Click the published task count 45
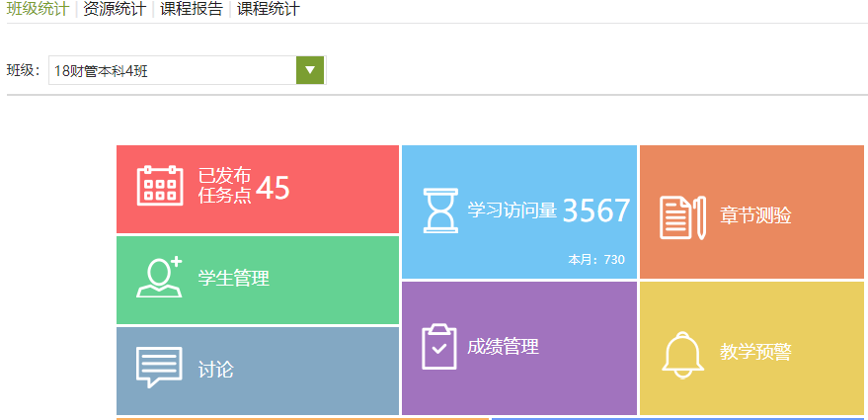 tap(273, 188)
